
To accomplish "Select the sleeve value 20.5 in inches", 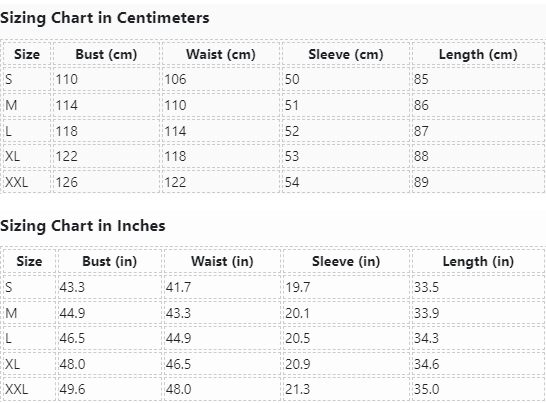I will (x=297, y=338).
